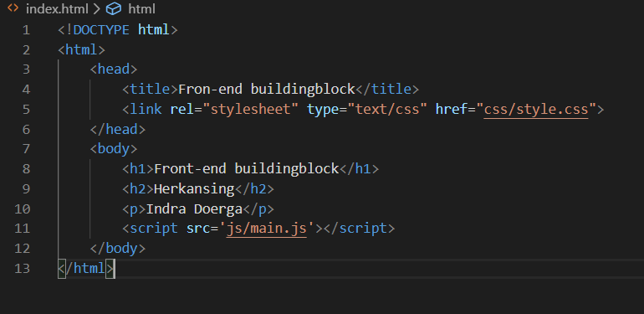Click line number 5 in gutter
This screenshot has height=314, width=644.
(x=26, y=110)
